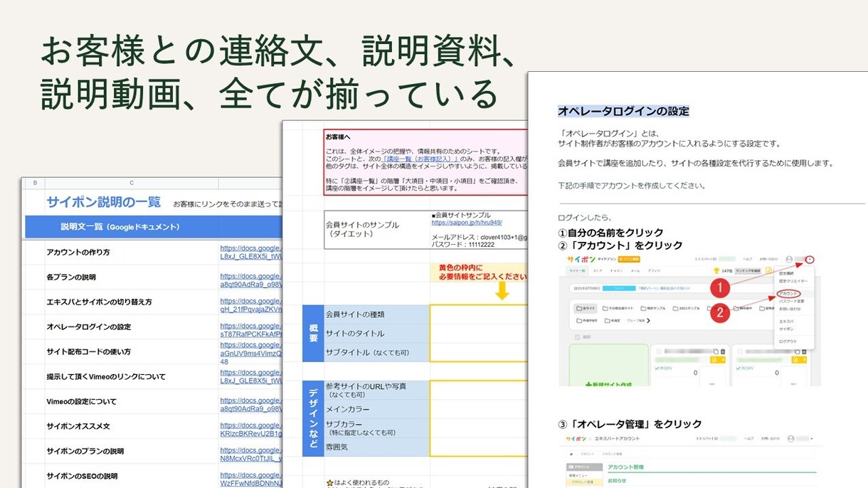Open the docs link beside アカウントの作り方
Image resolution: width=868 pixels, height=488 pixels.
[252, 252]
